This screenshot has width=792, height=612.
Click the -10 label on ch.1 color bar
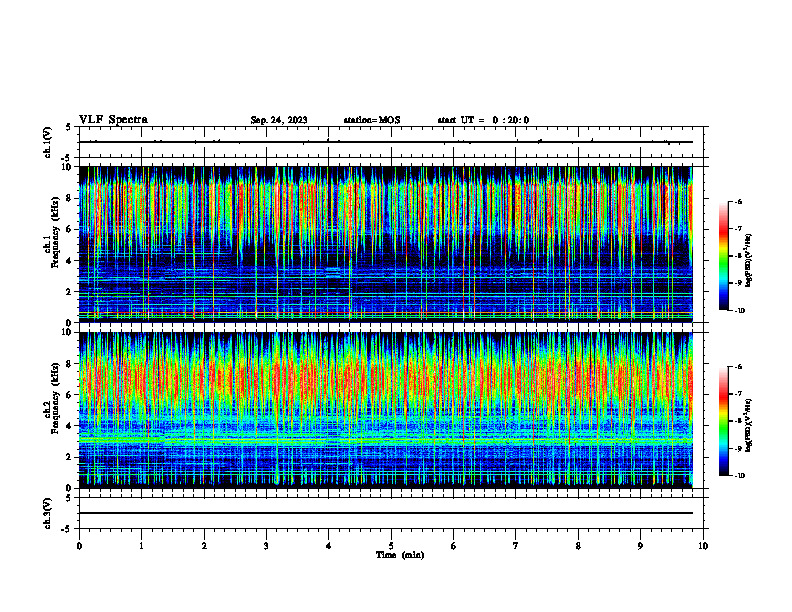point(740,311)
